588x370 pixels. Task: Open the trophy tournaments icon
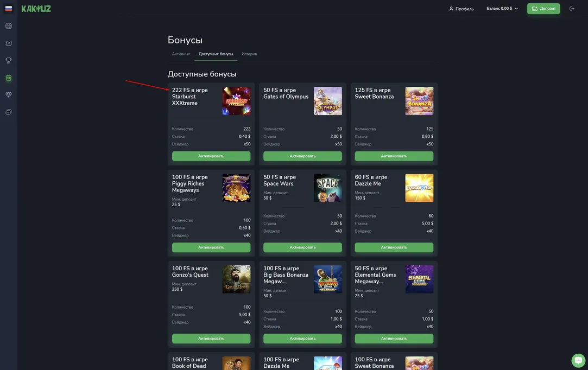9,61
